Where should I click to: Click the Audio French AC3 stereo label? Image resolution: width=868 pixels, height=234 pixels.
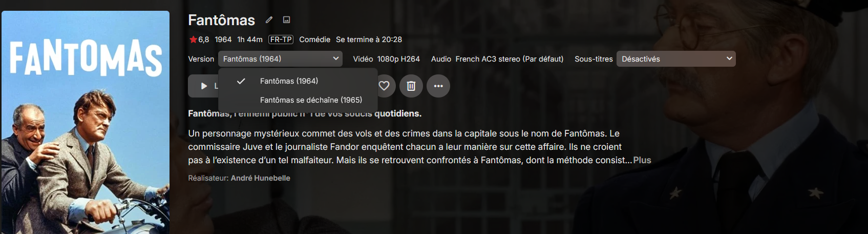point(497,59)
